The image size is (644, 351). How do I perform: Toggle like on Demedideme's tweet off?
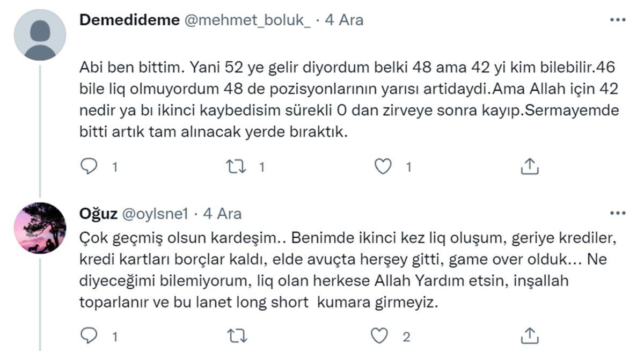[x=382, y=167]
